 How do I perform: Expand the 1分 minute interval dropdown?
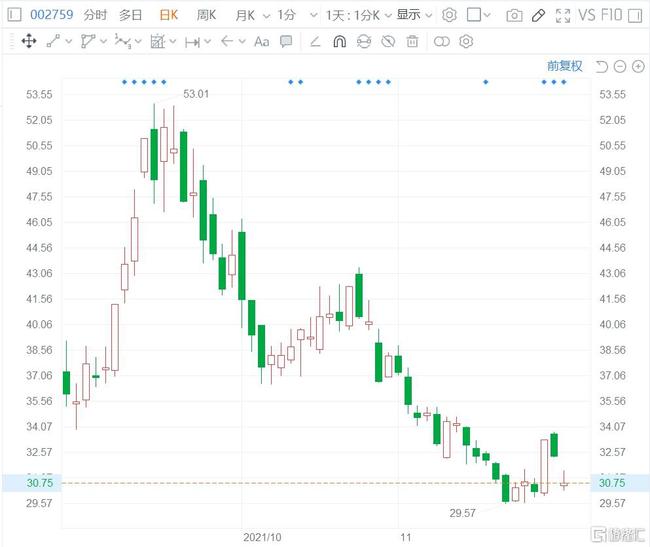292,15
